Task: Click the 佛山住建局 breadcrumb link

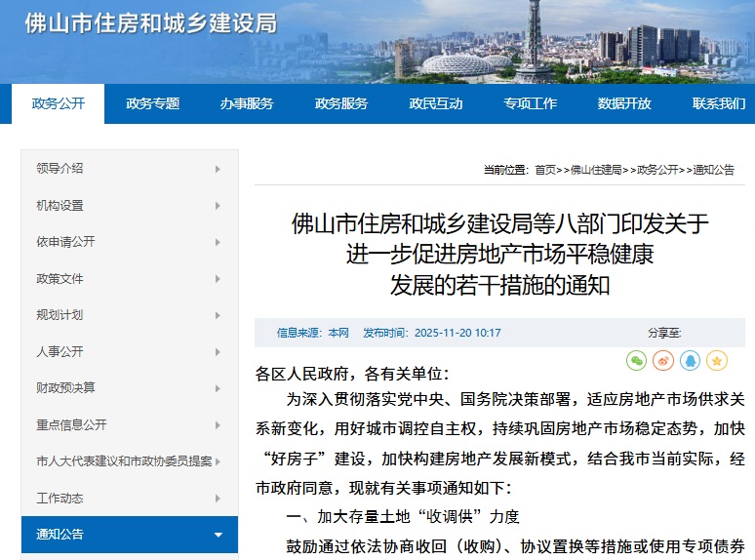Action: [595, 170]
